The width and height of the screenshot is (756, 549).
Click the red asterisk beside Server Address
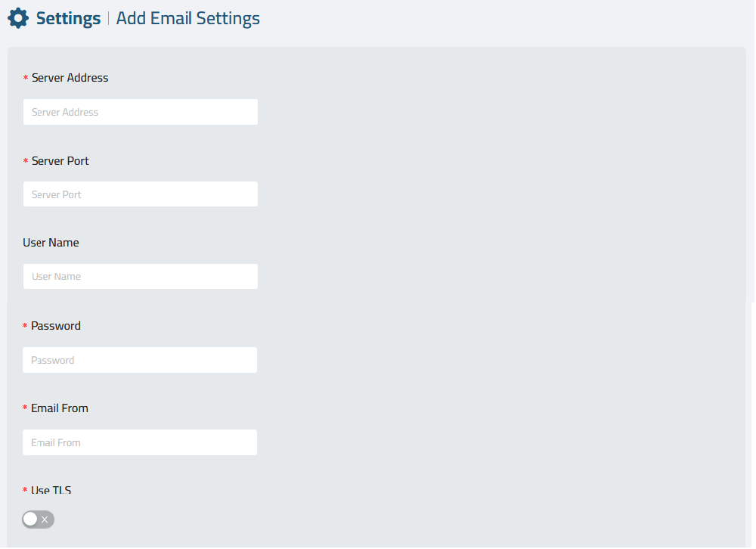pos(26,78)
